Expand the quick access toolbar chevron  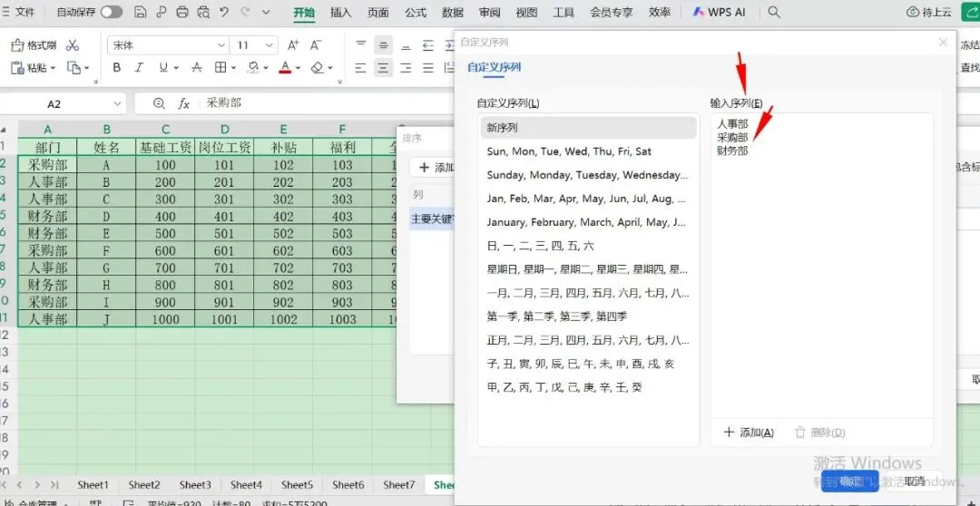pyautogui.click(x=266, y=12)
